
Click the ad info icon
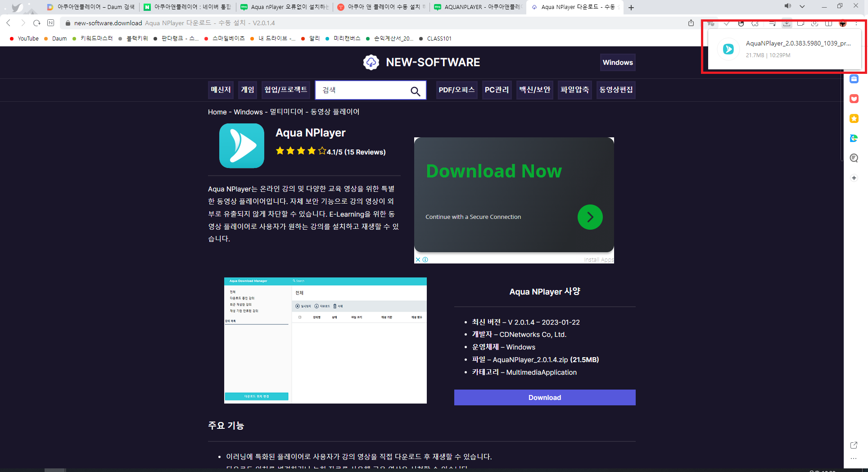click(425, 259)
